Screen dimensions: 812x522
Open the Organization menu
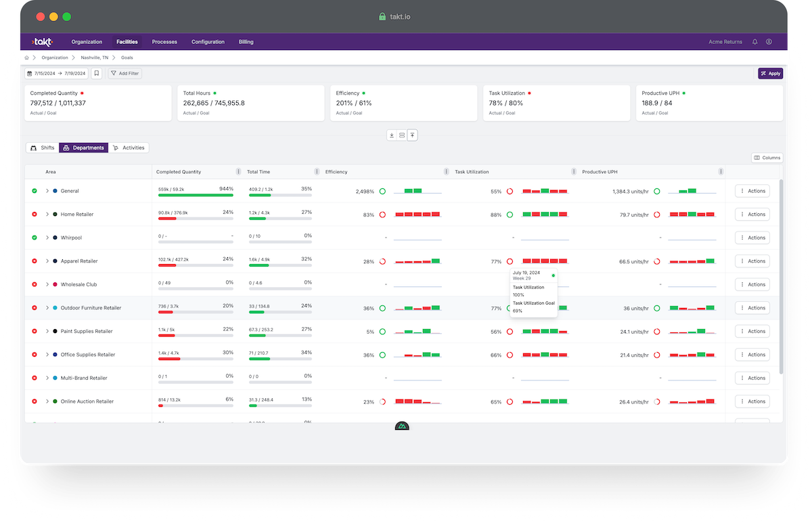[x=87, y=42]
